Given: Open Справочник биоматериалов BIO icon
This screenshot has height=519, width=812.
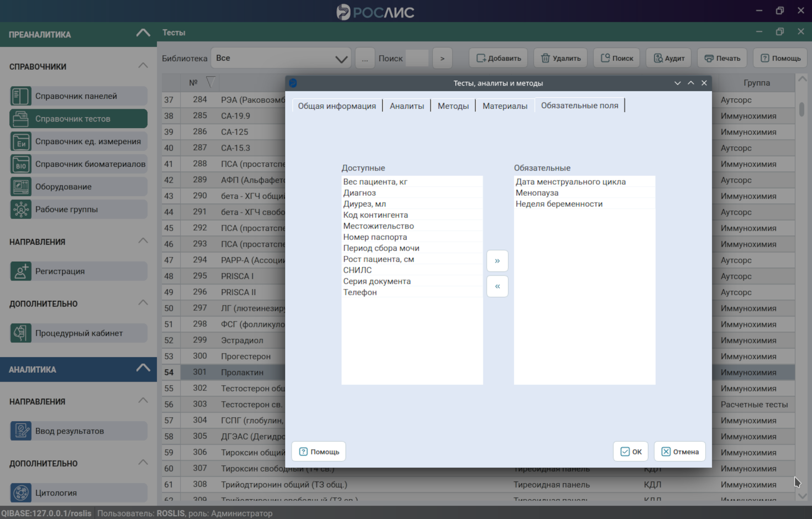Looking at the screenshot, I should 21,164.
